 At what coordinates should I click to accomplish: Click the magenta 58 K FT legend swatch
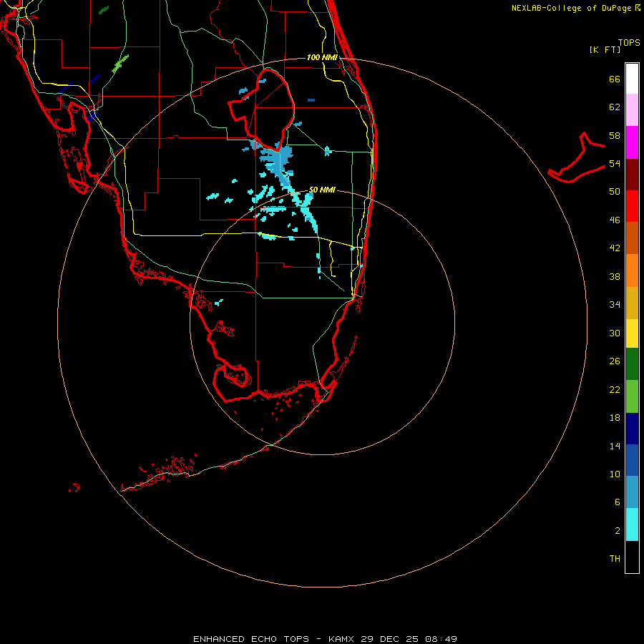[632, 142]
